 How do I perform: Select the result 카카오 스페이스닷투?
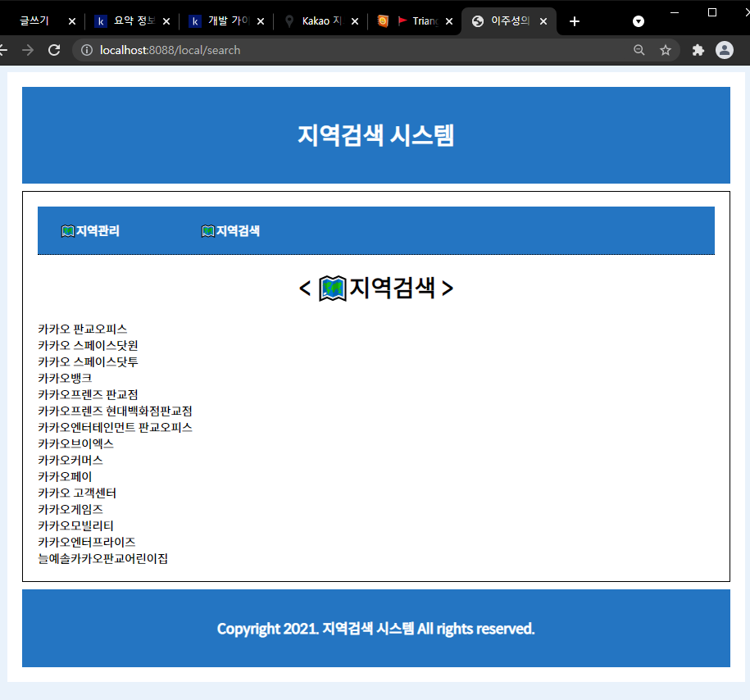(88, 361)
